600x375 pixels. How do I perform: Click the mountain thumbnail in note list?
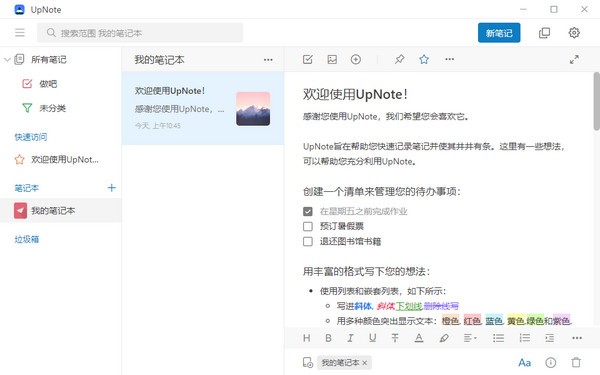coord(253,109)
